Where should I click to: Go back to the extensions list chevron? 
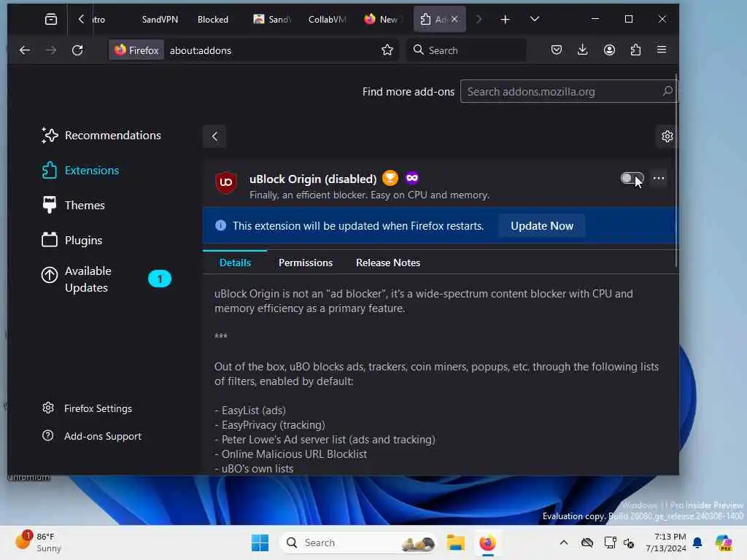tap(214, 136)
